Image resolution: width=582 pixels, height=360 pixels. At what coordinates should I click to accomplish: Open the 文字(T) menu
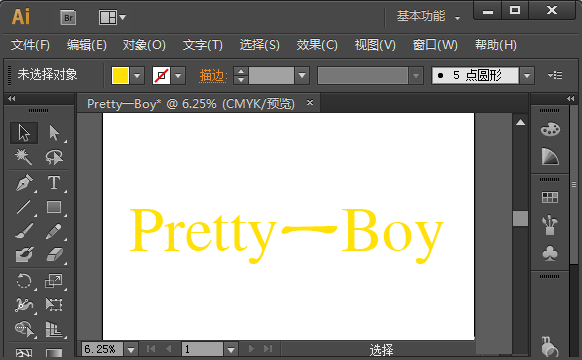click(x=203, y=45)
